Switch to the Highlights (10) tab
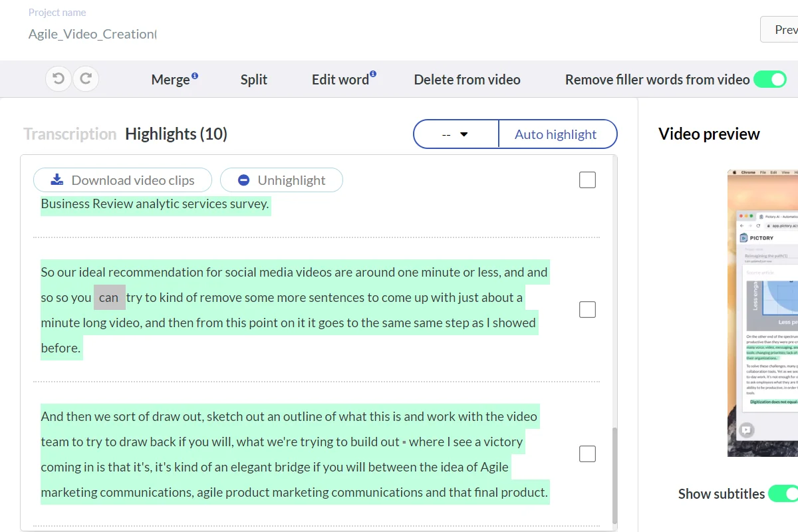Image resolution: width=798 pixels, height=532 pixels. 176,134
